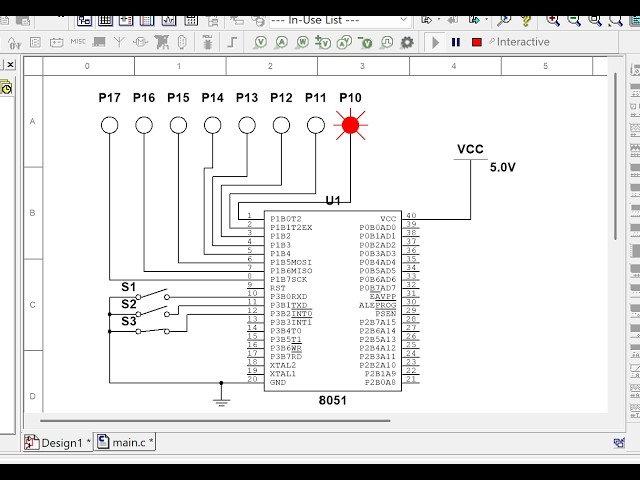The height and width of the screenshot is (480, 640).
Task: Open the Design Toolbox view
Action: click(x=84, y=20)
